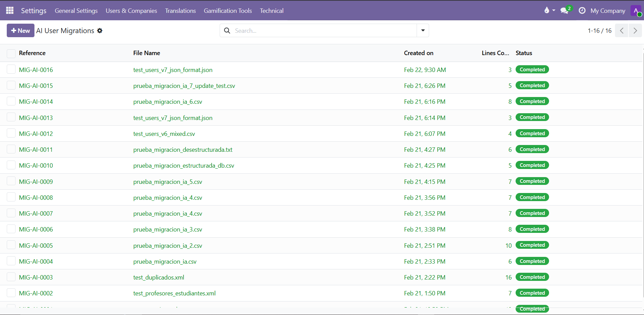Viewport: 644px width, 315px height.
Task: Open the conversations messages icon
Action: (564, 11)
